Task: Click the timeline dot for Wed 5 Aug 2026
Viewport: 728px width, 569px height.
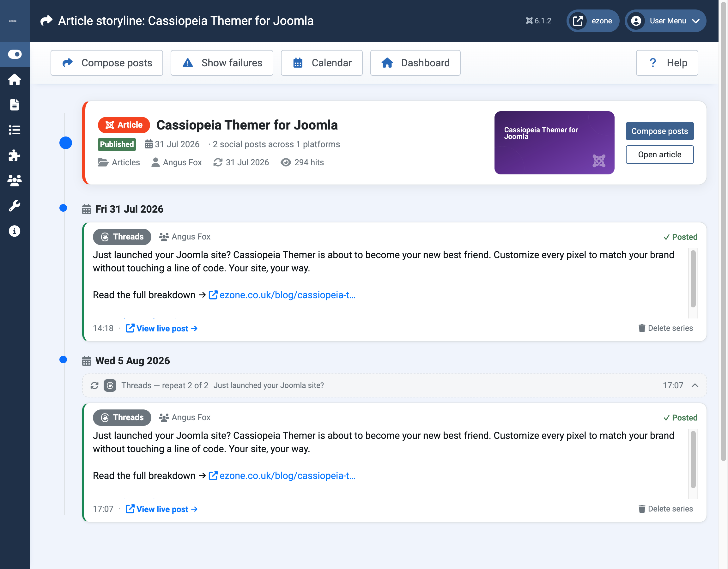Action: coord(63,360)
